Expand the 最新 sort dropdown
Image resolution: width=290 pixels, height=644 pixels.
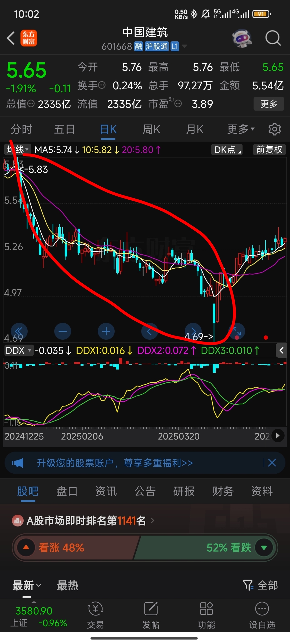pos(27,585)
